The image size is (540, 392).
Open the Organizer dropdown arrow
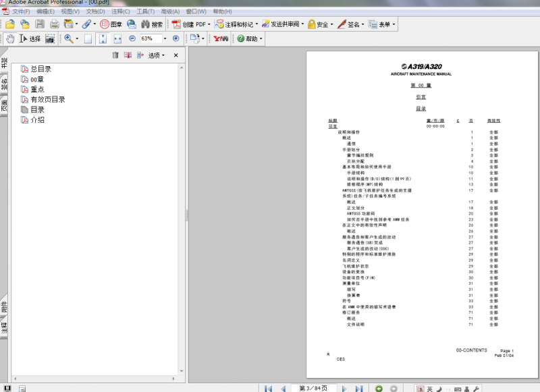(x=76, y=24)
